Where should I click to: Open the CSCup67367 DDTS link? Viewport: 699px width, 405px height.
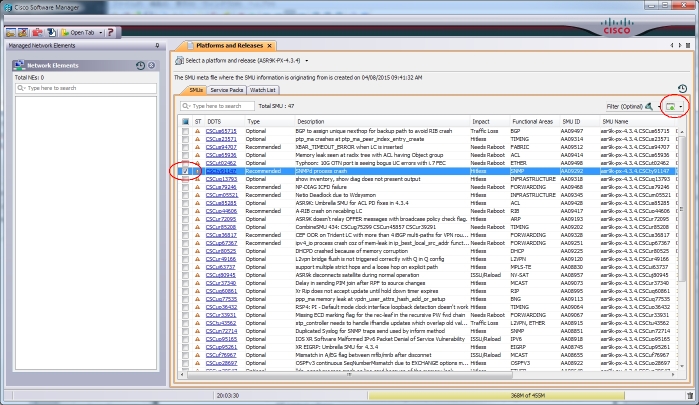[x=221, y=243]
